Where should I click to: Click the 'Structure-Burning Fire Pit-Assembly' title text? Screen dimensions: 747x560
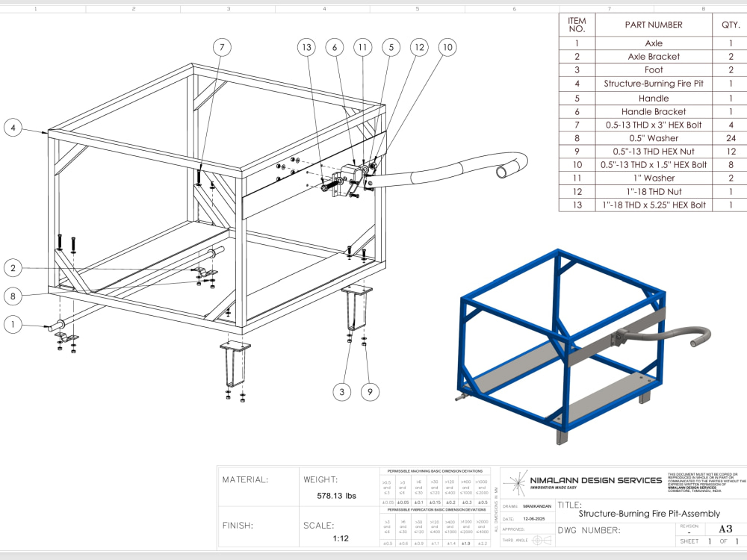point(649,514)
